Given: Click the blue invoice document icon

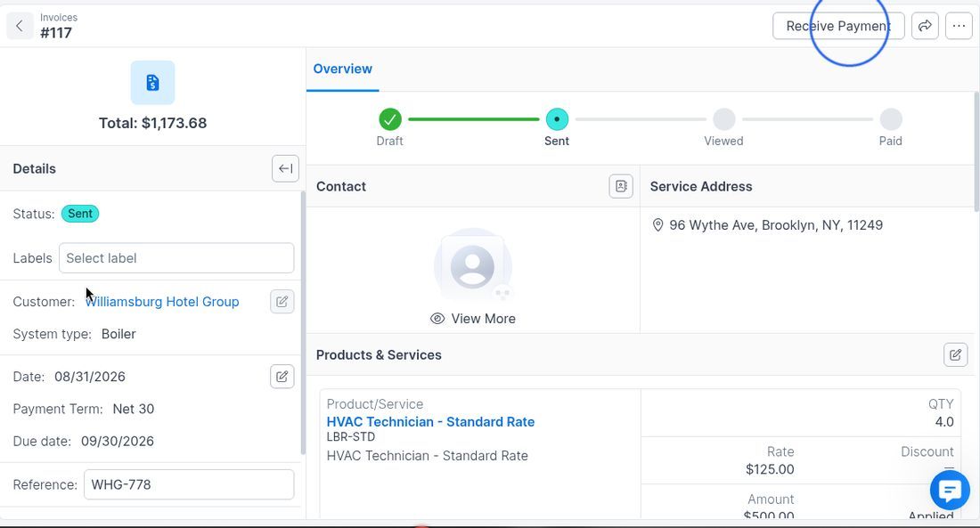Looking at the screenshot, I should tap(152, 83).
